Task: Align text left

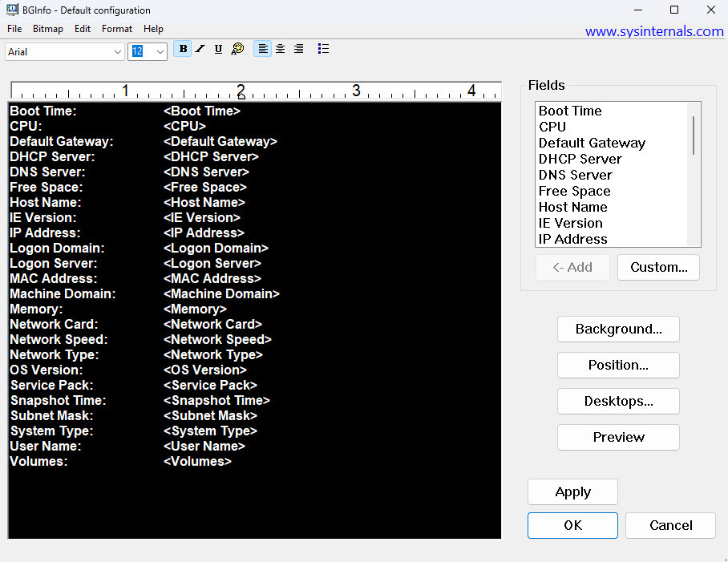Action: coord(262,49)
